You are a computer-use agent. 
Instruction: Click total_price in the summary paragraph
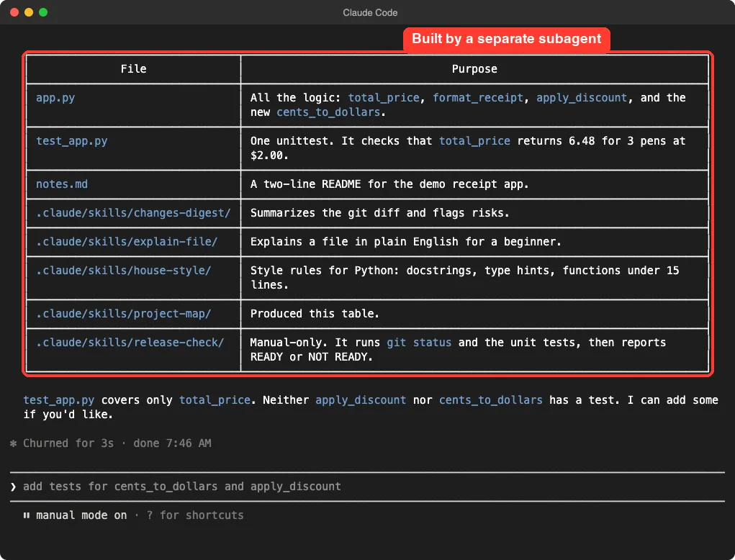[x=215, y=399]
